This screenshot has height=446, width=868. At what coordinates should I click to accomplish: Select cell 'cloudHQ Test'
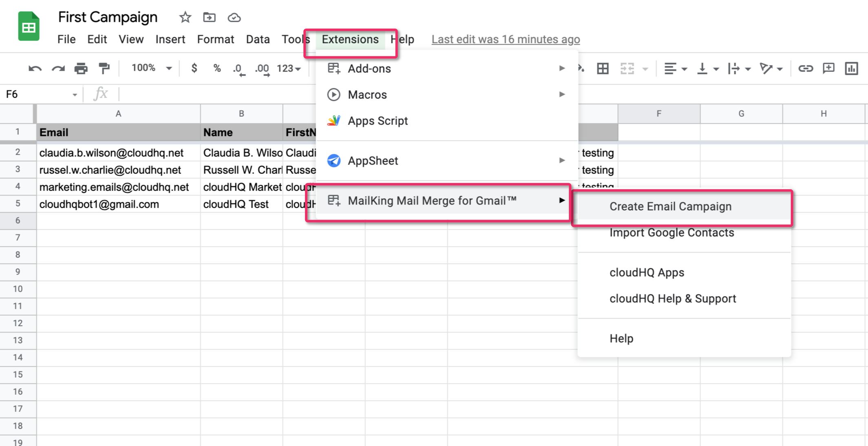(x=241, y=204)
